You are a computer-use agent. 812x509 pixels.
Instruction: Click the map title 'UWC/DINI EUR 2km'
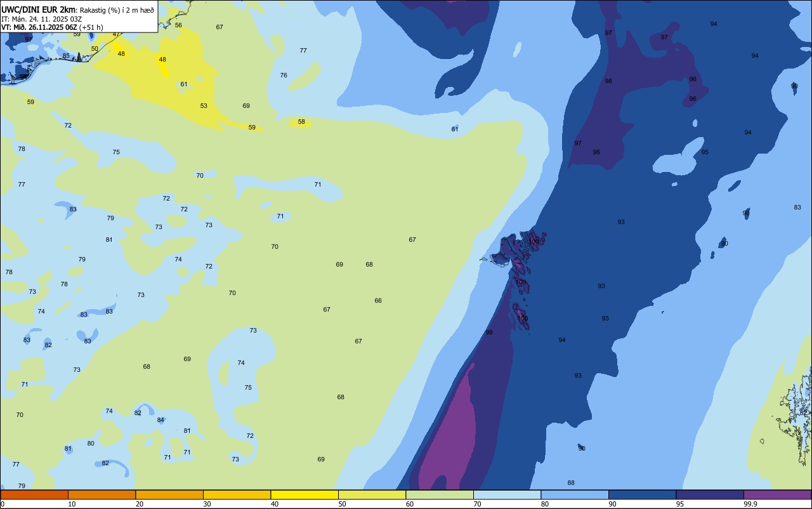click(x=39, y=10)
